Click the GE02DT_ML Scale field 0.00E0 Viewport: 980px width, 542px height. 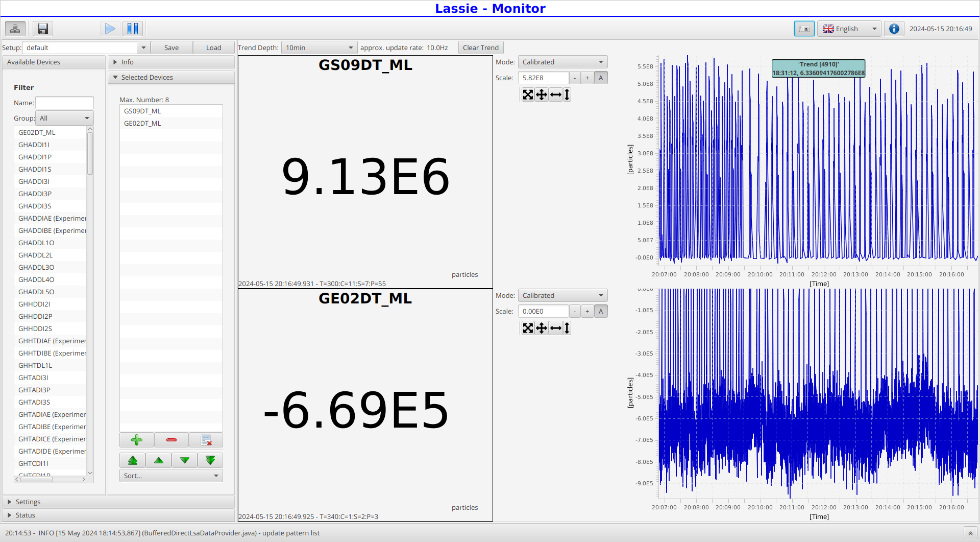543,311
